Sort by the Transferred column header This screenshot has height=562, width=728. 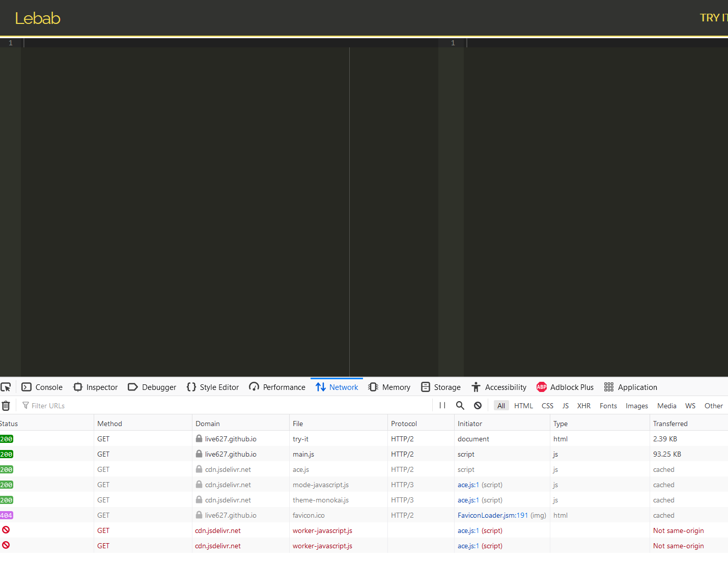tap(689, 424)
